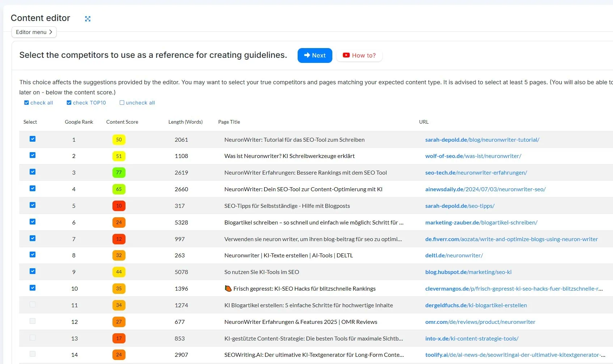Uncheck the rank 1 competitor checkbox

(33, 139)
